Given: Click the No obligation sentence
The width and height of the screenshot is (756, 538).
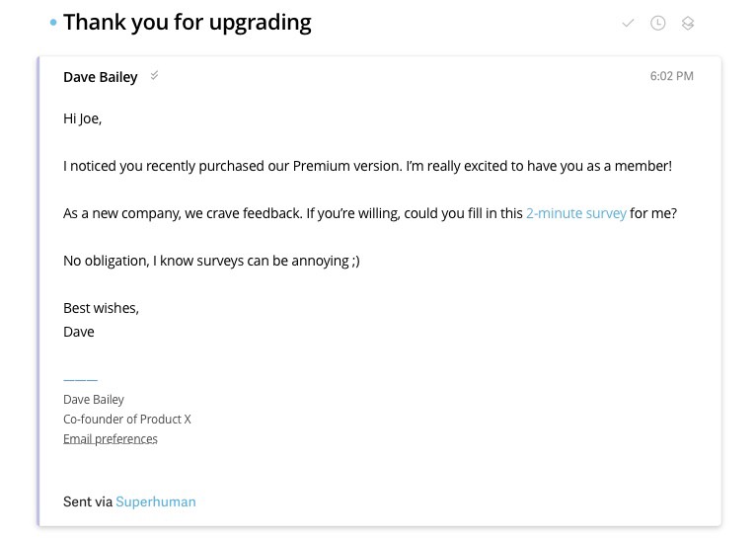Looking at the screenshot, I should coord(211,261).
